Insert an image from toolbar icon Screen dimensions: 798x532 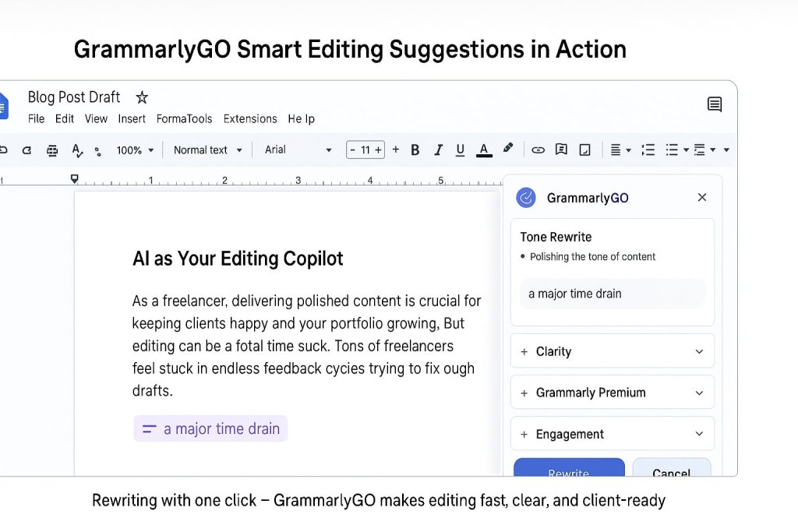[x=584, y=150]
